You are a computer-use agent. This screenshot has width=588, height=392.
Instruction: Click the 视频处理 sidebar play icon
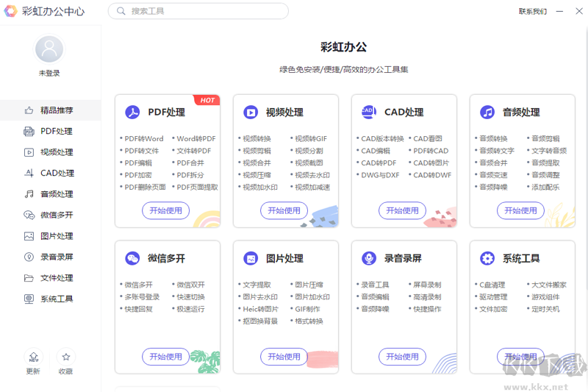[29, 152]
